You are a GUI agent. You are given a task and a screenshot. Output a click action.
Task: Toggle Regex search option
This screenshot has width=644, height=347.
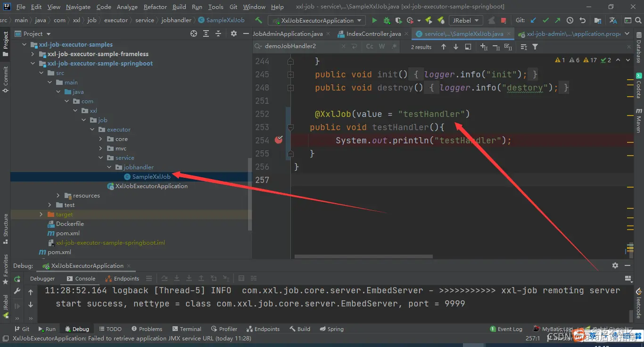point(394,46)
